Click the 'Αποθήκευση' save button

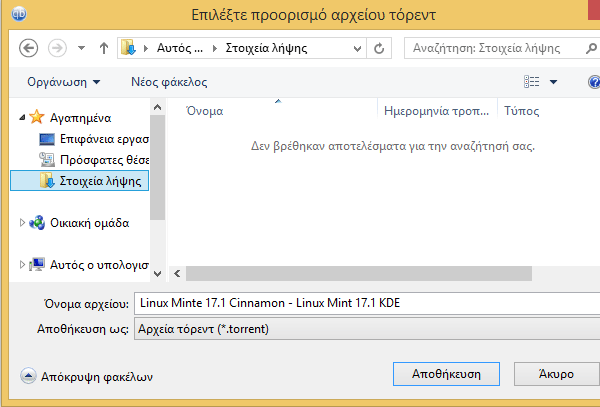coord(446,374)
